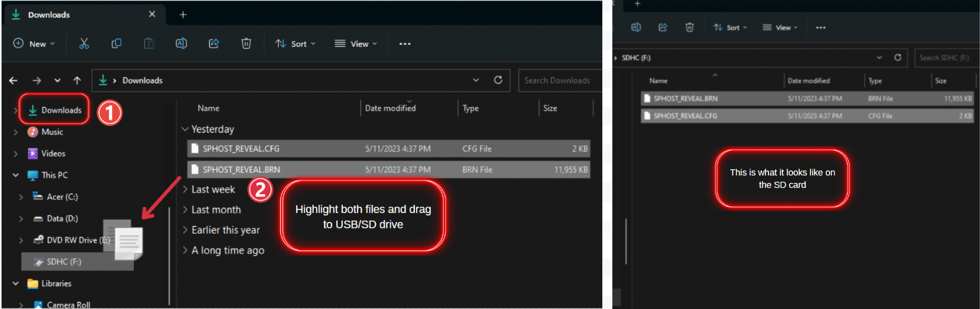Open the View dropdown in the Downloads window

pyautogui.click(x=356, y=43)
